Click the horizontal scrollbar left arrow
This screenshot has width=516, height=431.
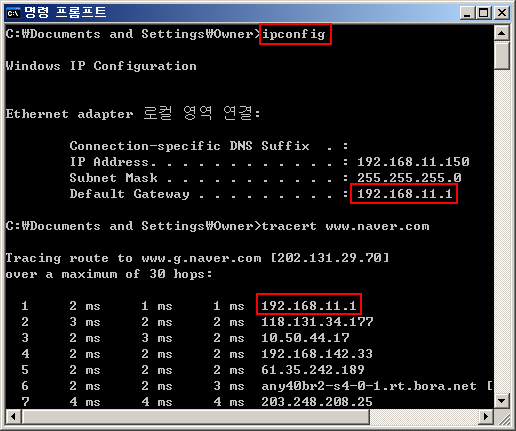pyautogui.click(x=14, y=416)
